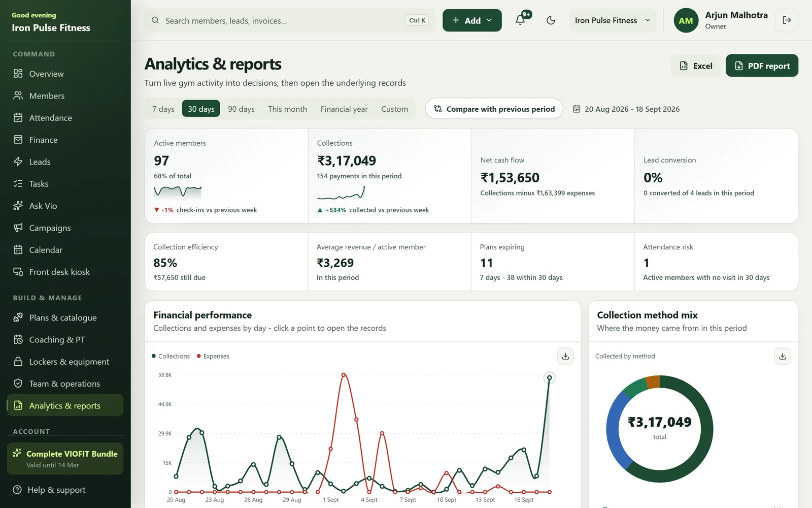This screenshot has height=508, width=812.
Task: Select the 30 days range
Action: pyautogui.click(x=201, y=109)
